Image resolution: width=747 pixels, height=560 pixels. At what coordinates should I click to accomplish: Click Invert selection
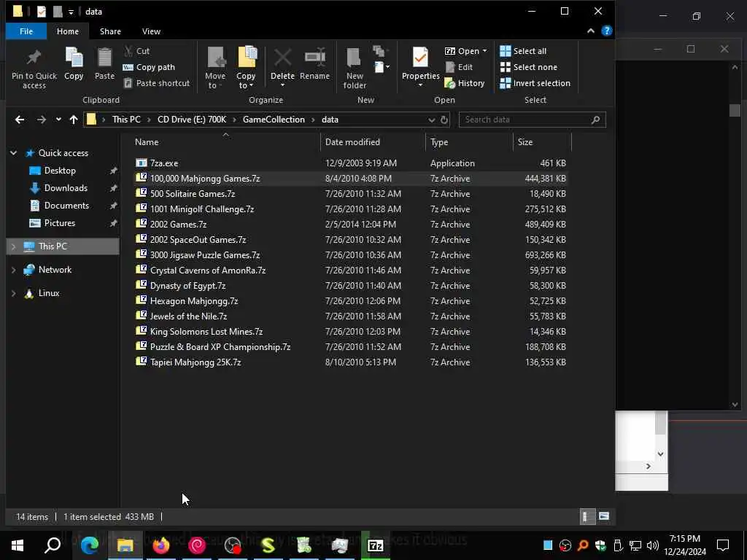tap(535, 83)
